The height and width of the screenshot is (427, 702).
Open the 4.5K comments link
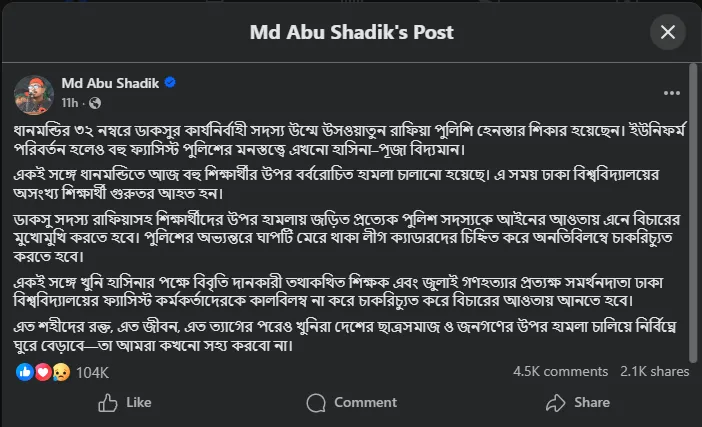(560, 371)
